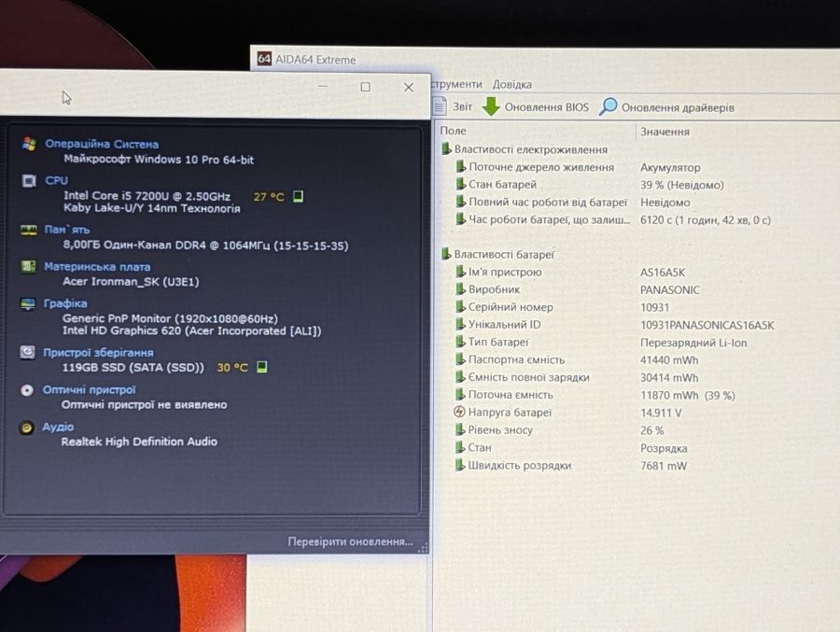This screenshot has height=632, width=840.
Task: Click the icon beside Поточне джерело живлення
Action: [x=460, y=166]
